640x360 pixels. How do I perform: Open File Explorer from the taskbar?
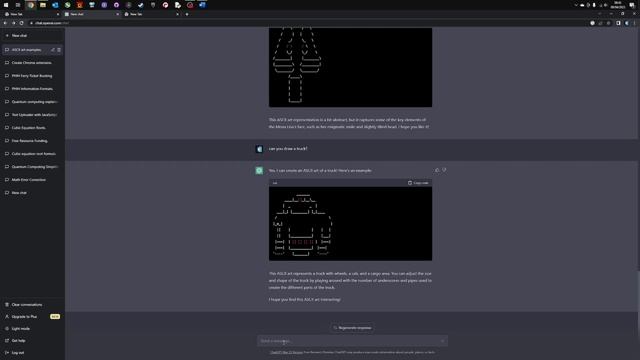coord(43,5)
